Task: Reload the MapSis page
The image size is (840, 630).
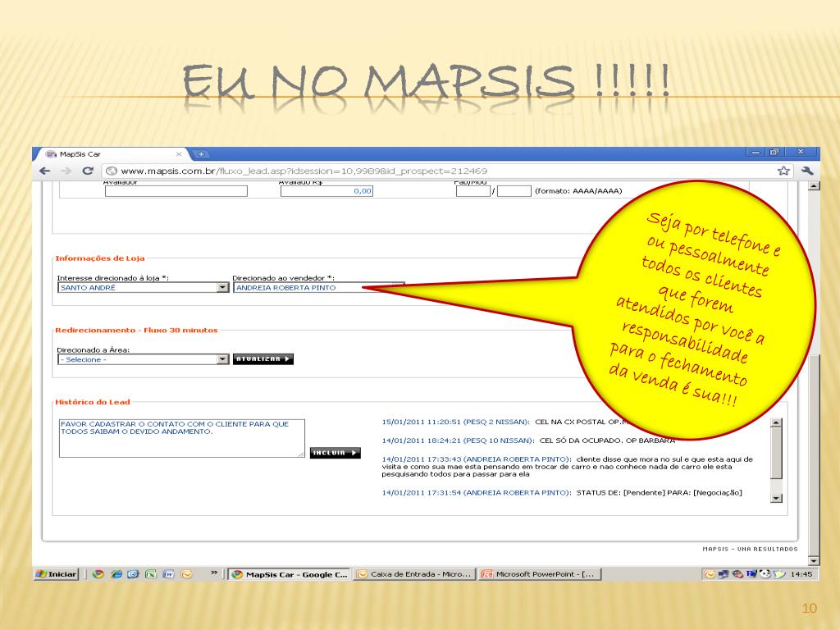Action: [87, 171]
